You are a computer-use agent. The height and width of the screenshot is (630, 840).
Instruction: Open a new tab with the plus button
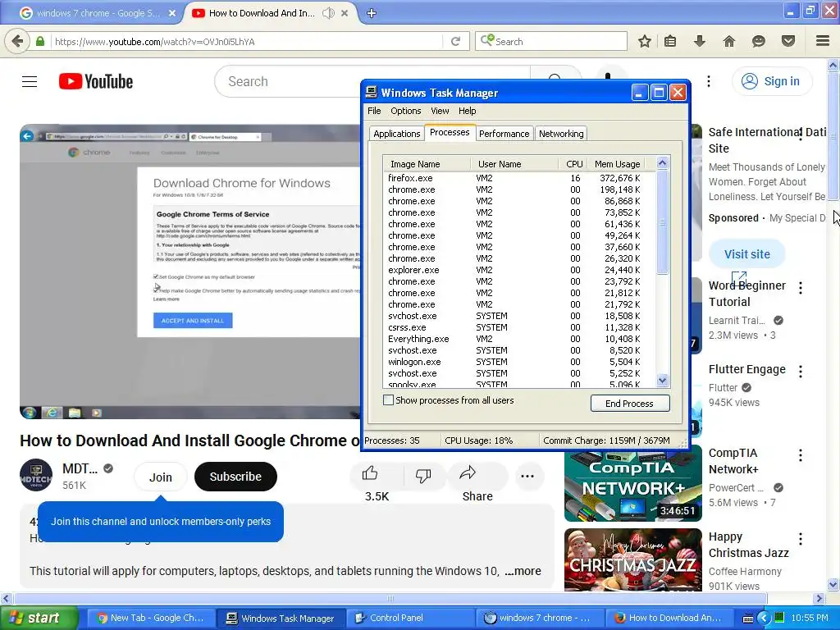372,13
